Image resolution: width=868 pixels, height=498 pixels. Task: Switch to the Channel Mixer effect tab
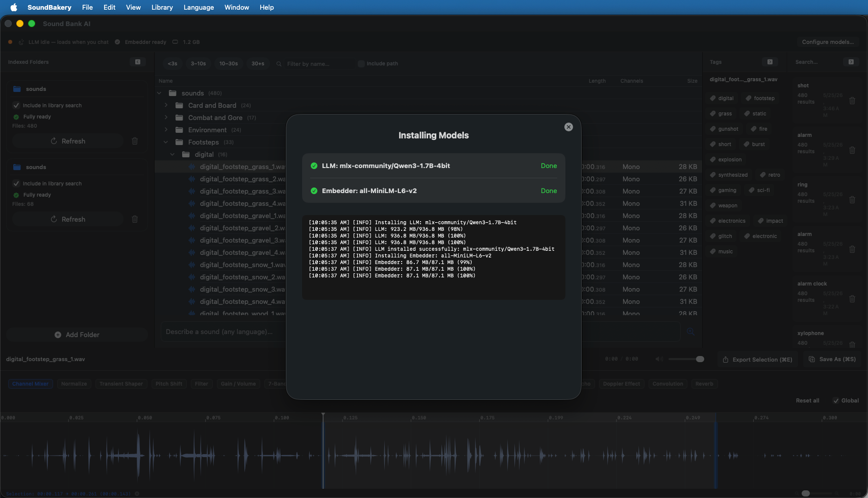click(x=31, y=384)
